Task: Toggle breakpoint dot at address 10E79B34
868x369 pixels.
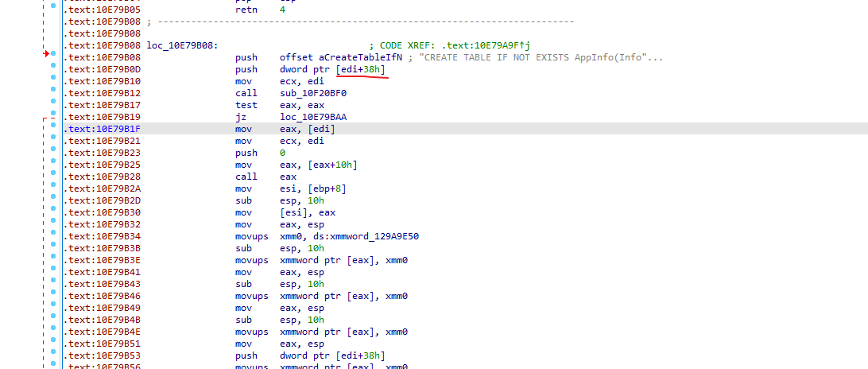Action: (x=52, y=236)
